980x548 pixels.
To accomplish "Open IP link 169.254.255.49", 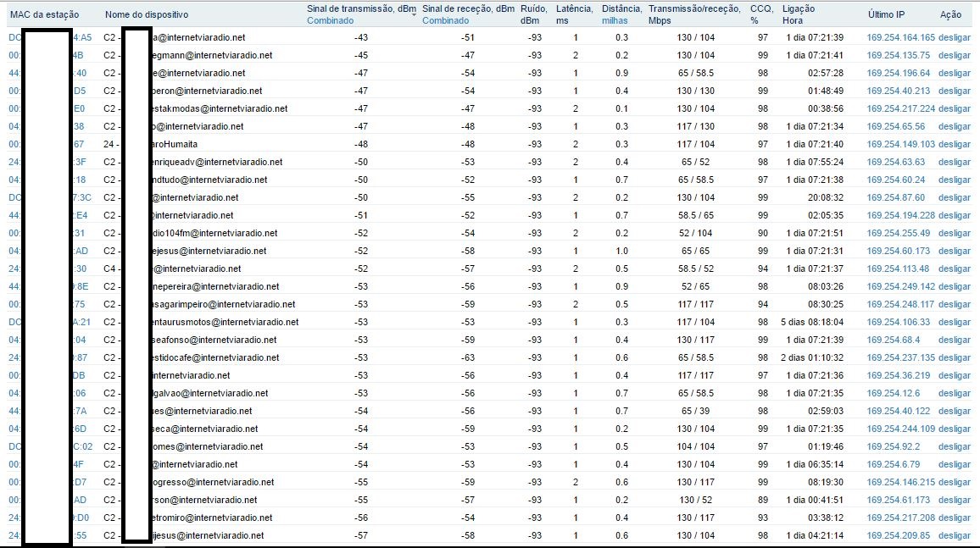I will [898, 233].
